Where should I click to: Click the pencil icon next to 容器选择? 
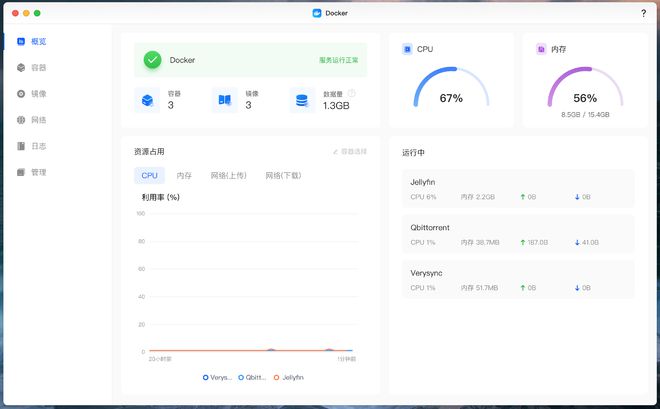coord(335,151)
